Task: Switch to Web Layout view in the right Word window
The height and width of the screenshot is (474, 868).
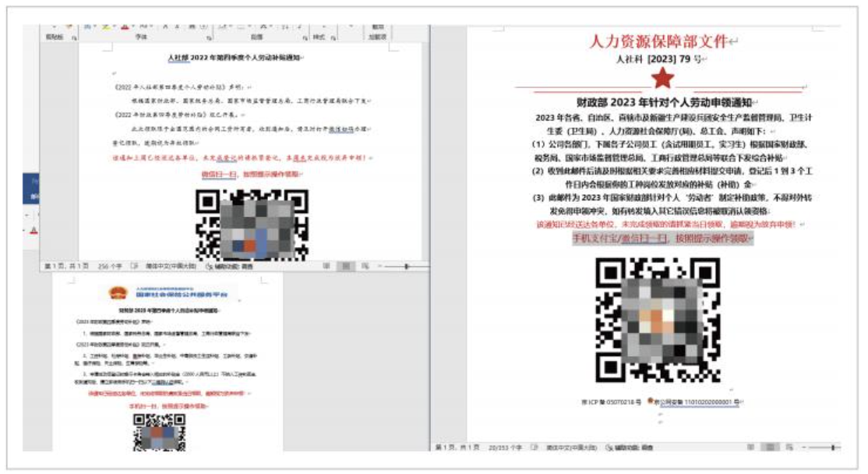Action: click(x=790, y=447)
